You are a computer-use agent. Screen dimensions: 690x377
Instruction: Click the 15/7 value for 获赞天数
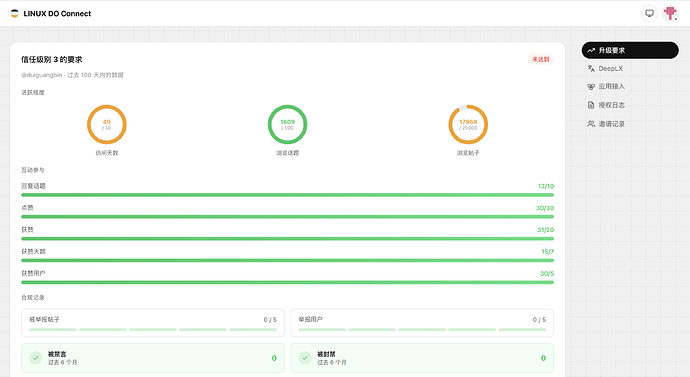(547, 252)
